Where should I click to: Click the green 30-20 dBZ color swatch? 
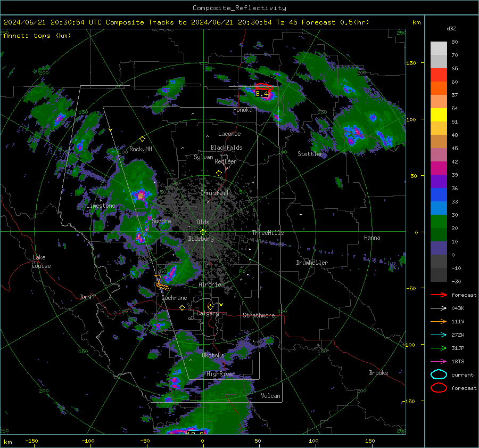click(439, 222)
